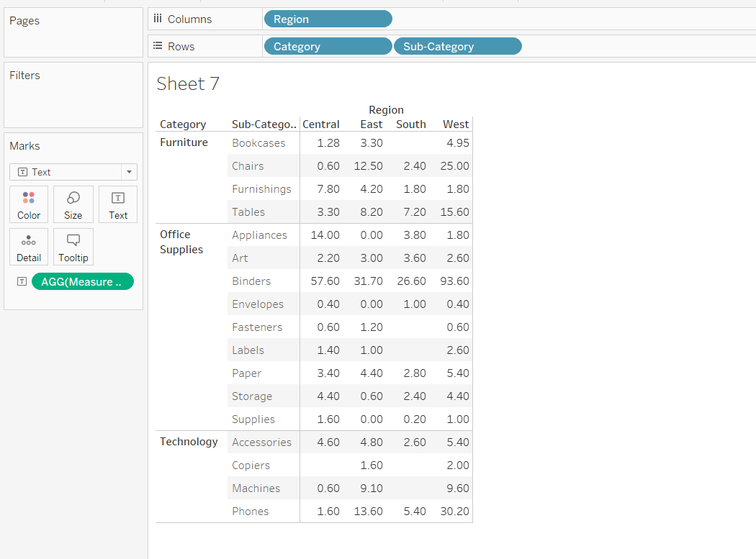Click the Rows shelf label
Screen dimensions: 756x559
[181, 47]
